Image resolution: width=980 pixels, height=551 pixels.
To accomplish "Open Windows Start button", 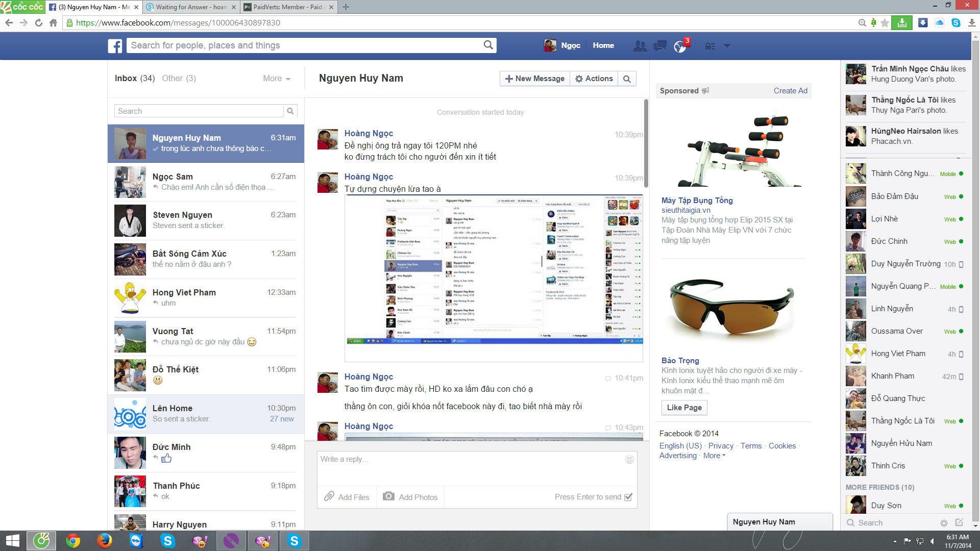I will (12, 541).
